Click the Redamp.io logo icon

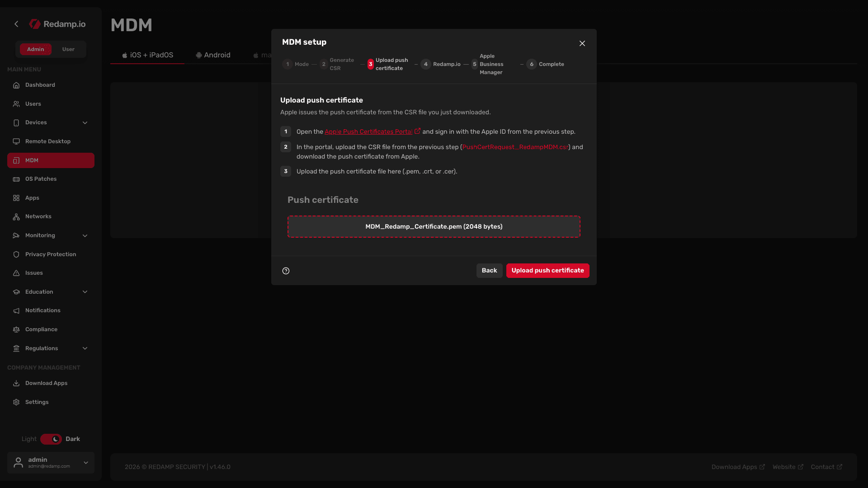35,24
